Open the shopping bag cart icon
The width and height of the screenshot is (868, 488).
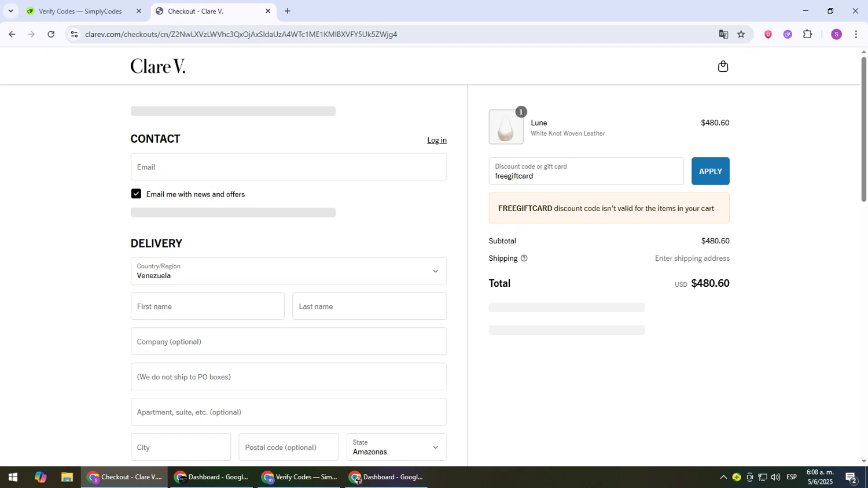723,66
